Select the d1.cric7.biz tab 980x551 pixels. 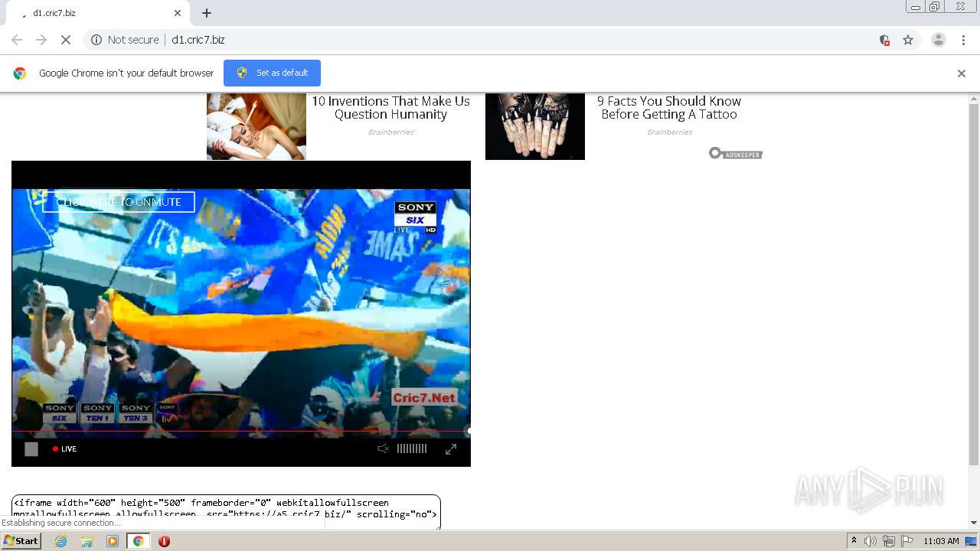(x=100, y=13)
